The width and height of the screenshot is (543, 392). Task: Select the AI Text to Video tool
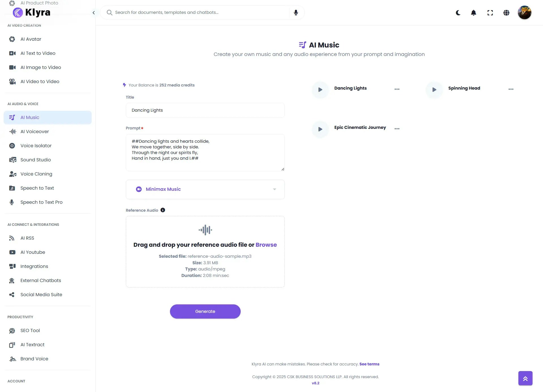point(37,53)
